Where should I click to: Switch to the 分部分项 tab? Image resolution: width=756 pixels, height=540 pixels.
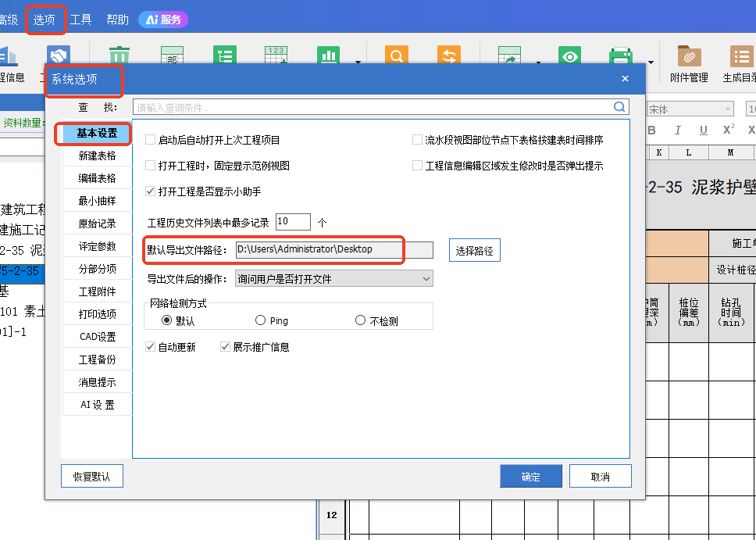(97, 269)
